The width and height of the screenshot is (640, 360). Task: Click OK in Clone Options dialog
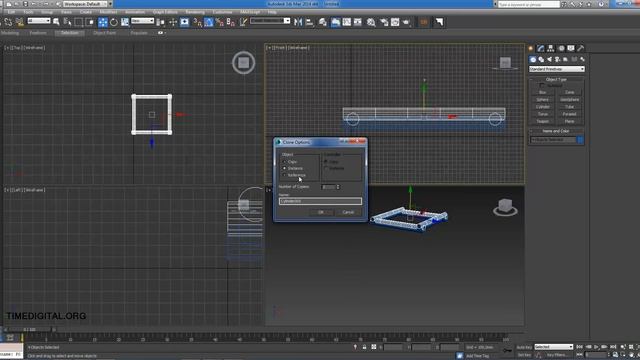point(321,212)
